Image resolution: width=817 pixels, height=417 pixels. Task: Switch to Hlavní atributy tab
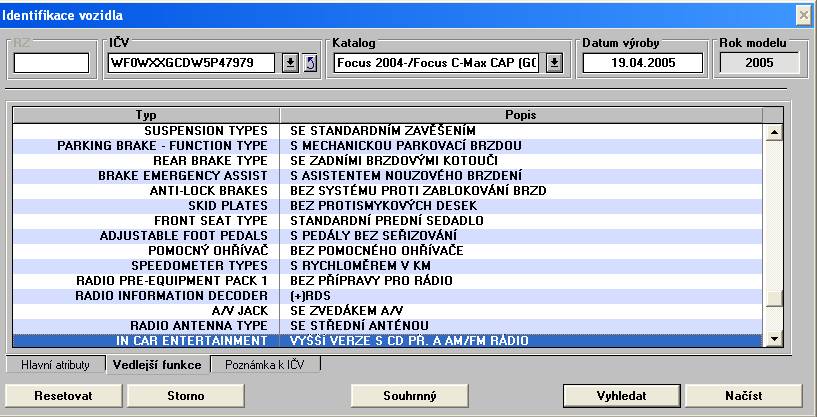tap(53, 365)
